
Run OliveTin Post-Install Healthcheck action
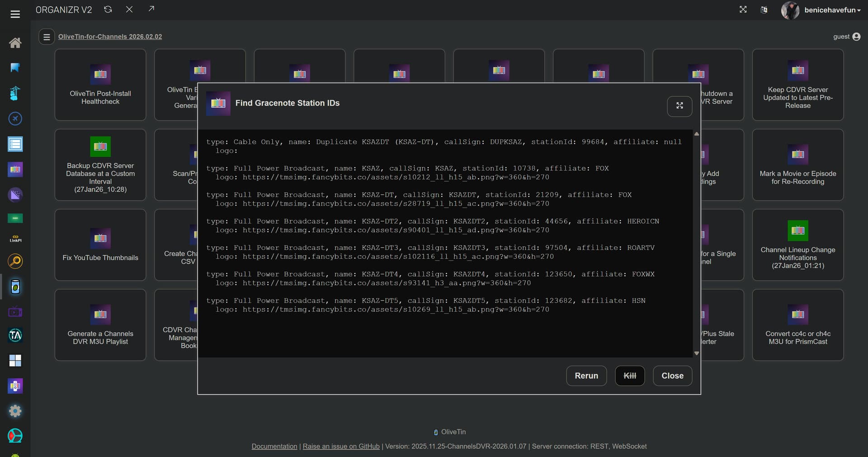click(x=100, y=85)
